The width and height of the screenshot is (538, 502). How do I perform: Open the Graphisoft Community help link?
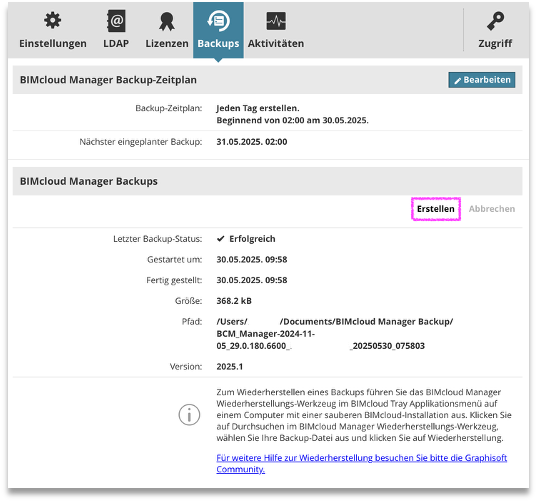[361, 463]
